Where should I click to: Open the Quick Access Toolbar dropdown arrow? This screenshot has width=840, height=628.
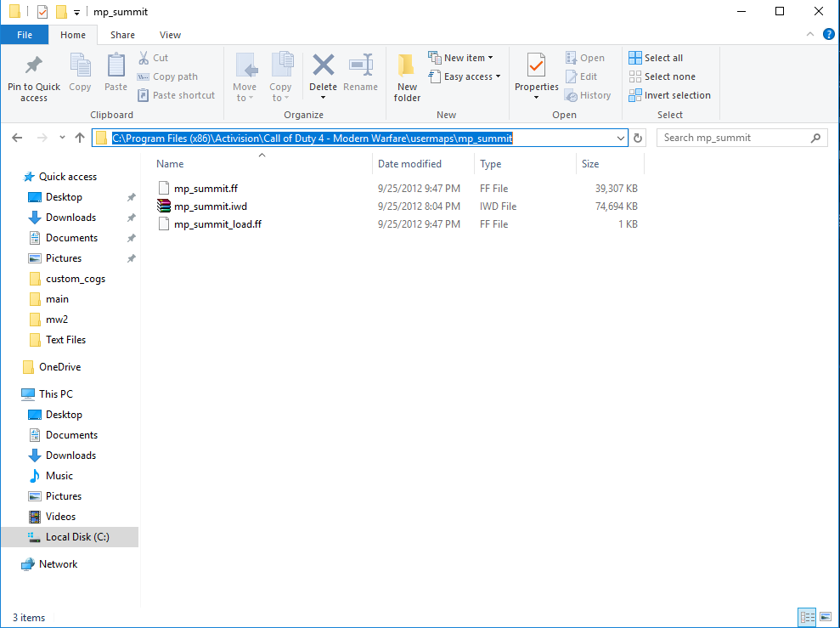click(x=76, y=13)
